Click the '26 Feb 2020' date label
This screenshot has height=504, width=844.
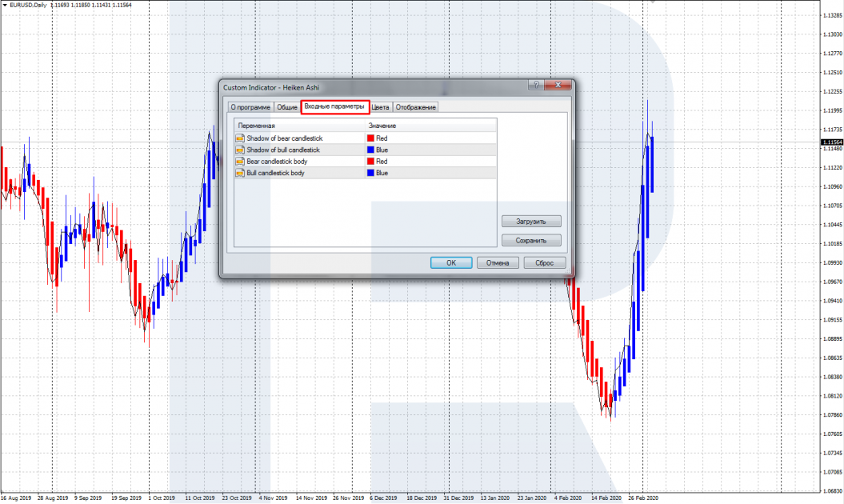pos(643,498)
